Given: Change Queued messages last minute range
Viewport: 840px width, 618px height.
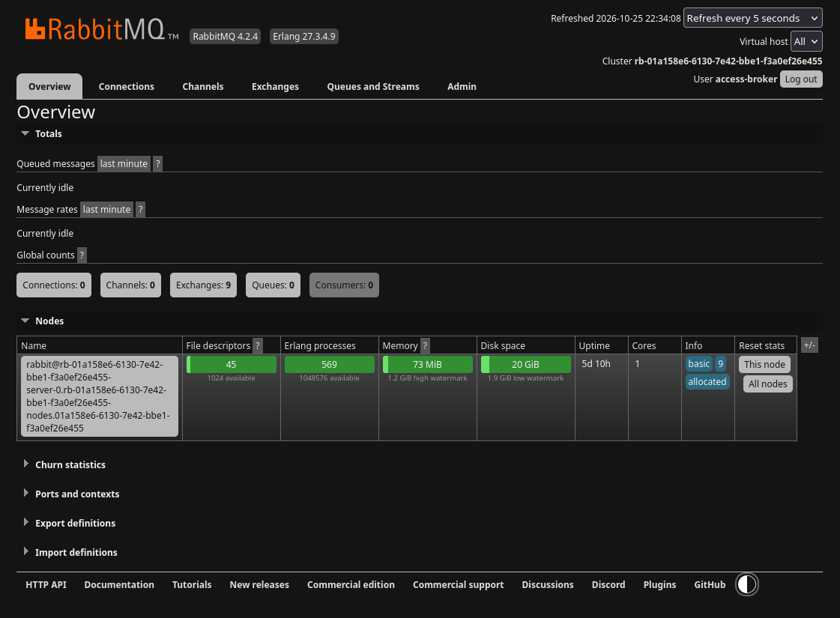Looking at the screenshot, I should [124, 164].
